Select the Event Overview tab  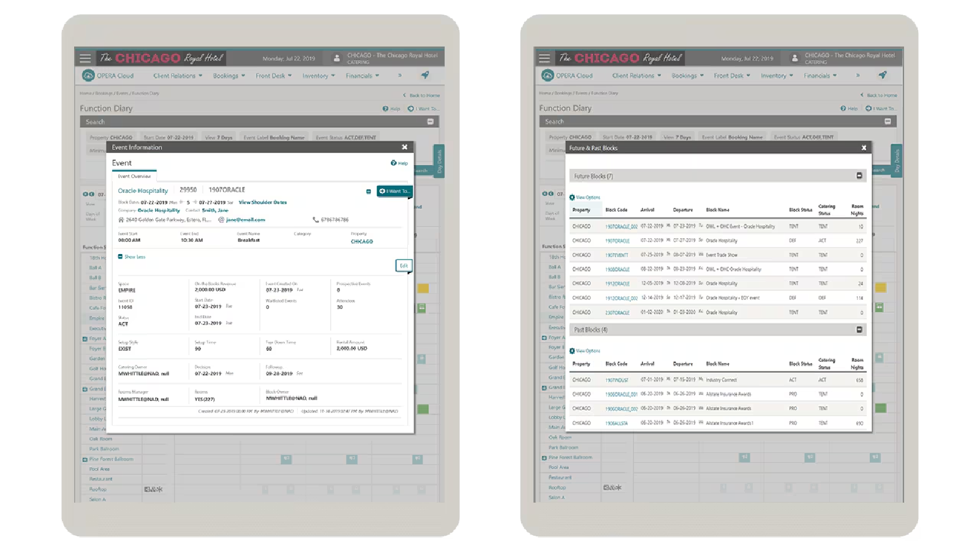[134, 176]
